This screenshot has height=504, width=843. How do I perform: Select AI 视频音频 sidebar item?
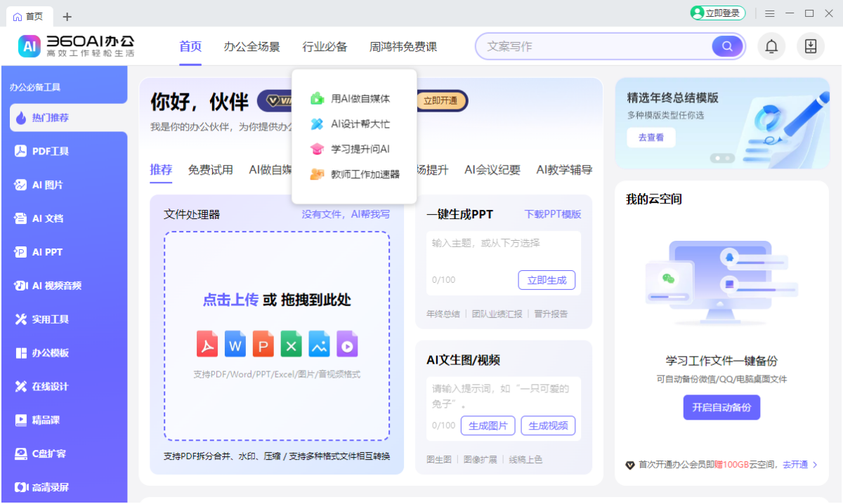pos(56,286)
